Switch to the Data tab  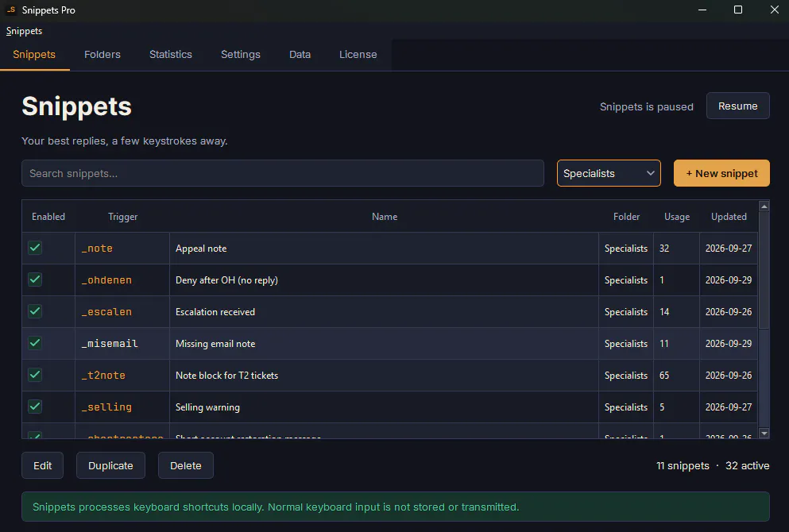click(300, 54)
